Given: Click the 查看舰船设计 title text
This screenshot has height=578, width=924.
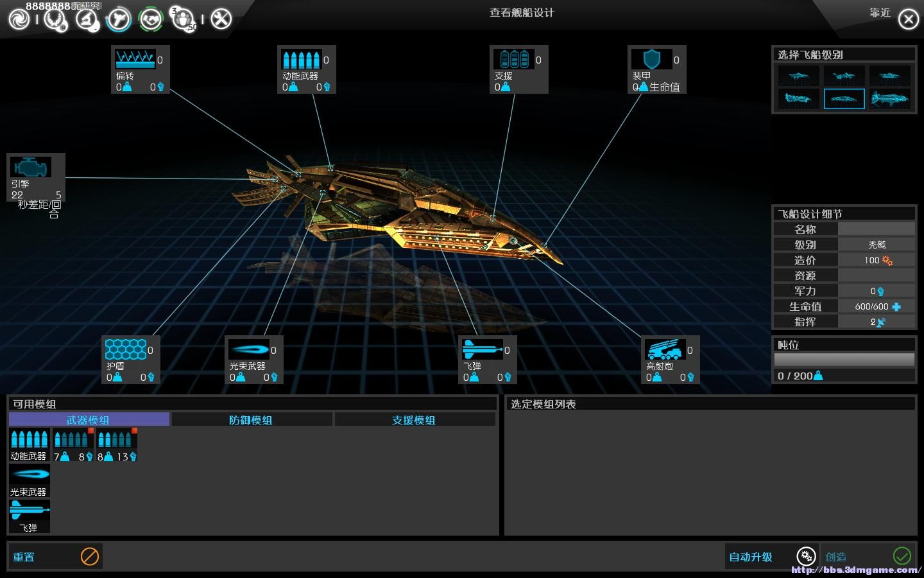Looking at the screenshot, I should pos(522,13).
